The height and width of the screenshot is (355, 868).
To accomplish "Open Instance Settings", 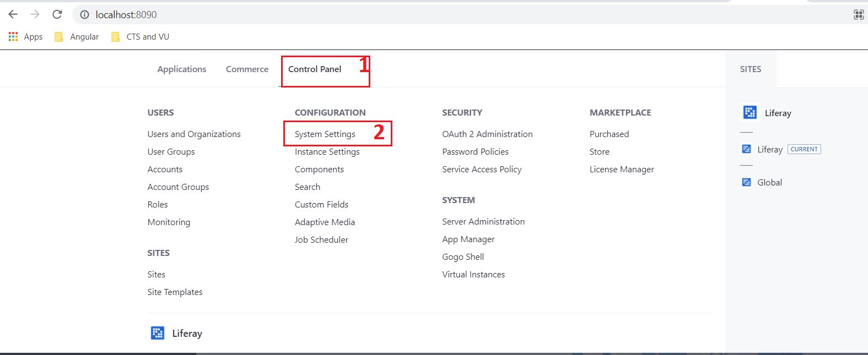I will click(x=327, y=152).
